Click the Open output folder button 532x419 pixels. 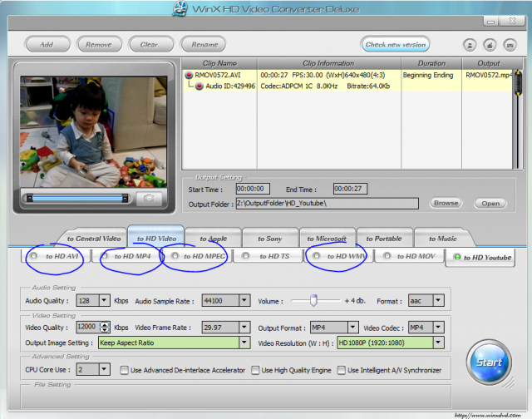(x=490, y=203)
